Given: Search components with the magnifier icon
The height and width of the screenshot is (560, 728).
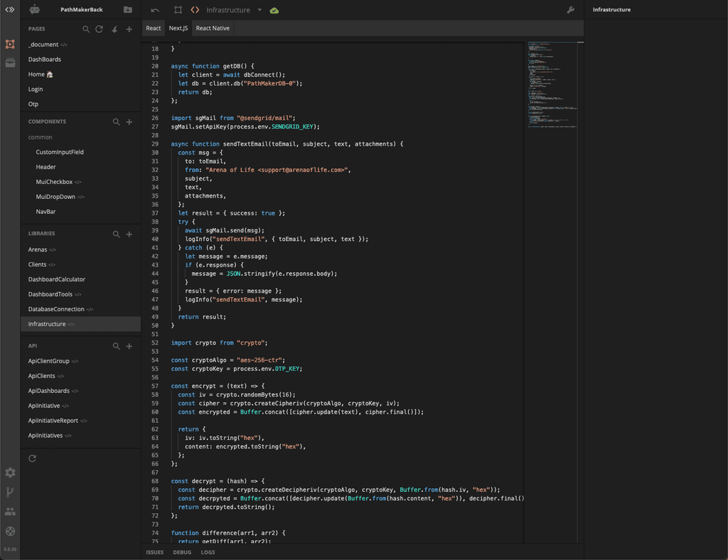Looking at the screenshot, I should (116, 122).
